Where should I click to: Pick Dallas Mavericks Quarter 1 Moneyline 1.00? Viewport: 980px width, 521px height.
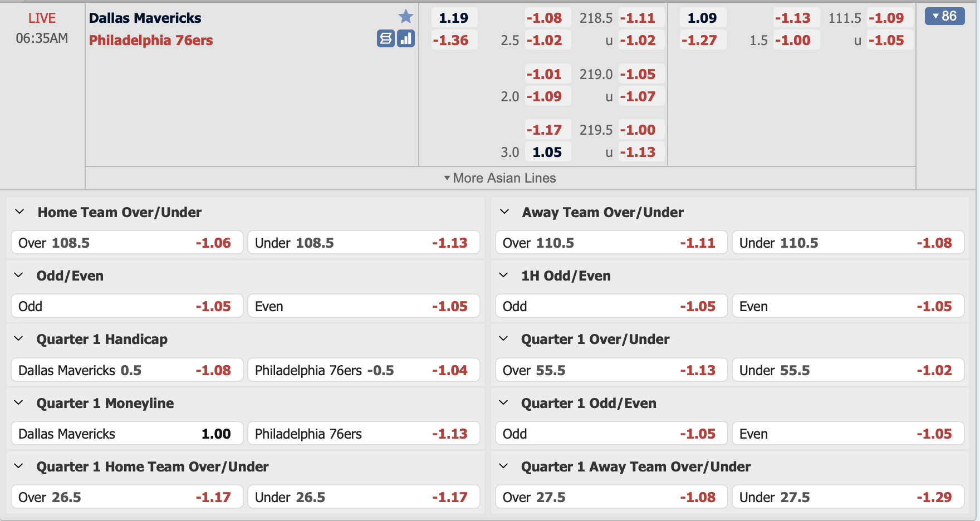[127, 434]
